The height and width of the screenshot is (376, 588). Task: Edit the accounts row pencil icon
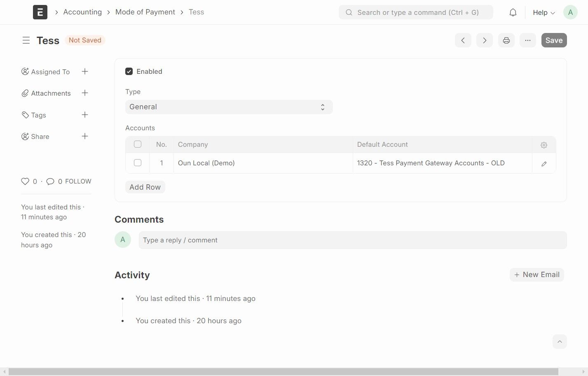[x=544, y=164]
